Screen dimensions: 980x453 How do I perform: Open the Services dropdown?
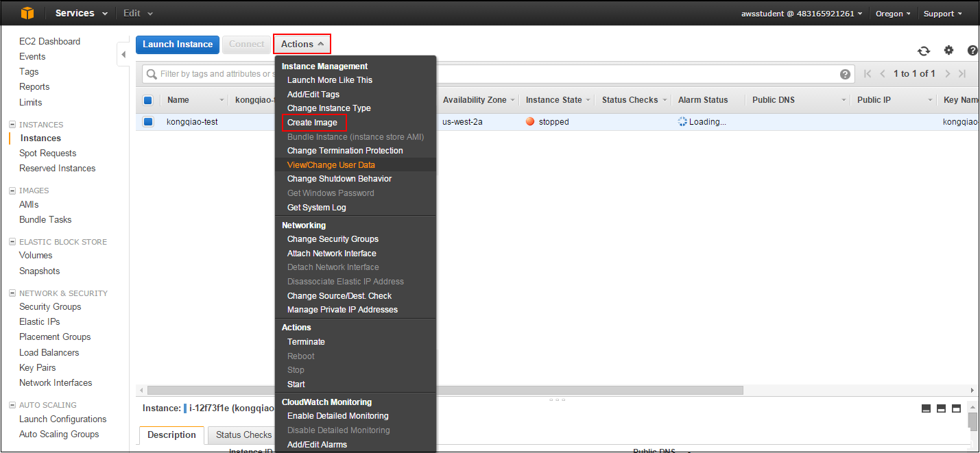(81, 13)
